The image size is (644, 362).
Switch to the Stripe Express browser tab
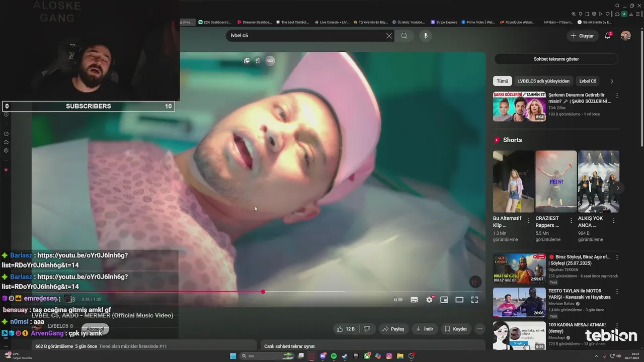click(444, 22)
